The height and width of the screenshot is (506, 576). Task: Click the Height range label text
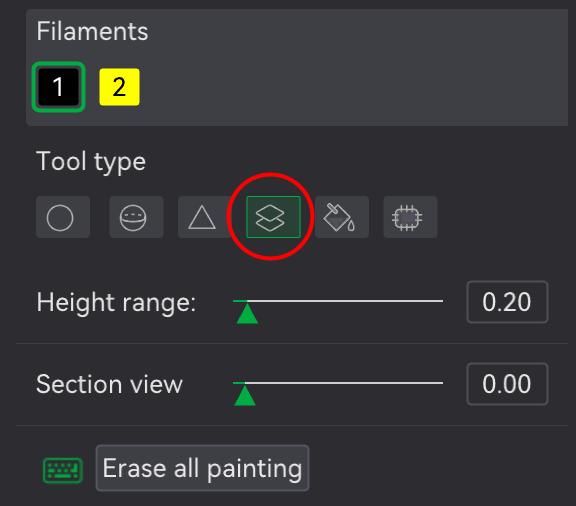(x=116, y=303)
